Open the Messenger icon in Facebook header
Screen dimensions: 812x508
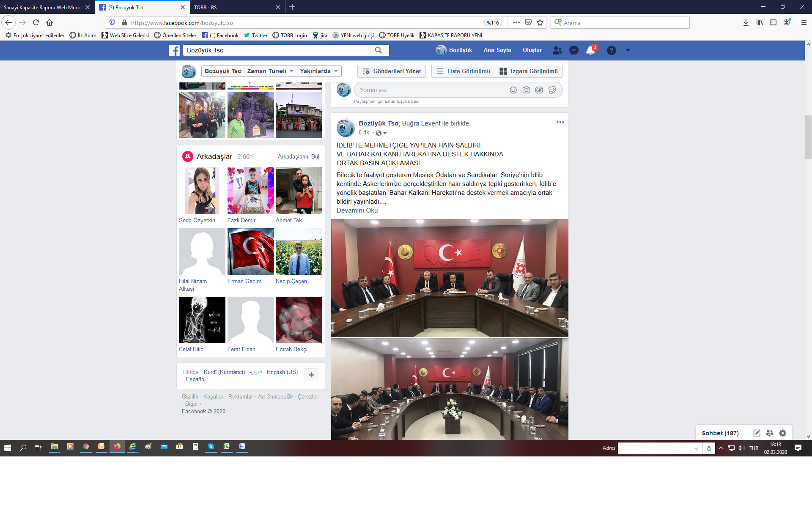(x=574, y=50)
